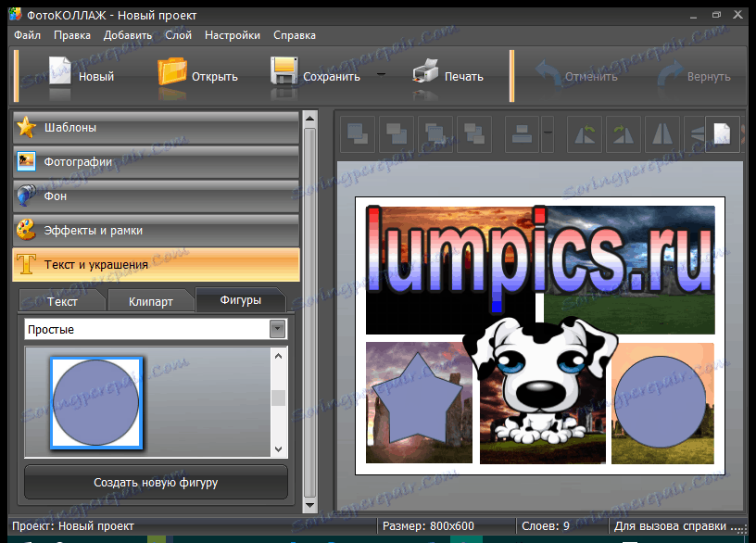Switch to the Текст tab
756x543 pixels.
click(62, 301)
